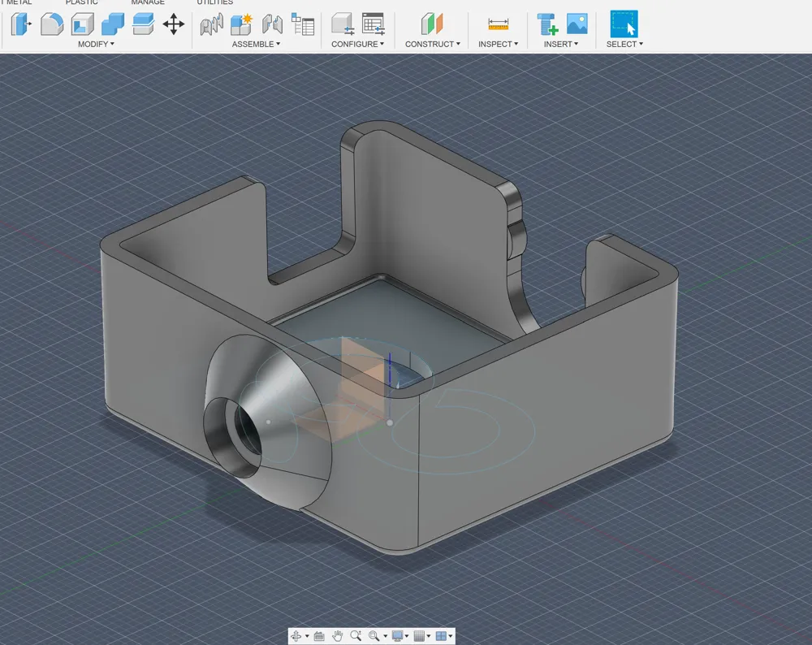Click the Orbit tool in navigation bar
Screen dimensions: 812x645
click(296, 636)
